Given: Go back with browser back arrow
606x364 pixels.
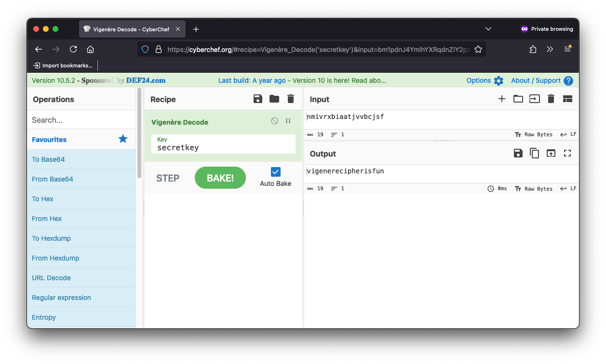Looking at the screenshot, I should (39, 49).
